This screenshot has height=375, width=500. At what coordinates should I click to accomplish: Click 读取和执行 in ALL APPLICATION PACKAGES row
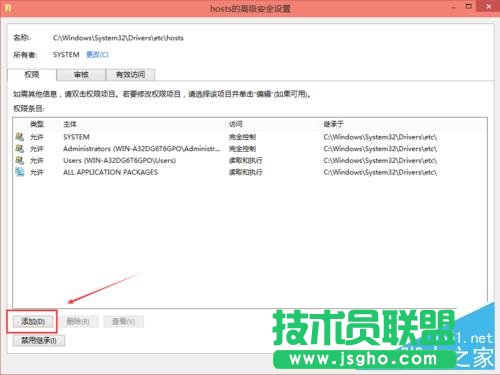pos(246,172)
